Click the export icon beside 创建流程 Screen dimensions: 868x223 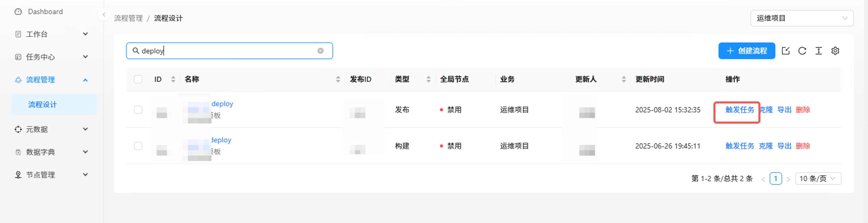coord(786,51)
